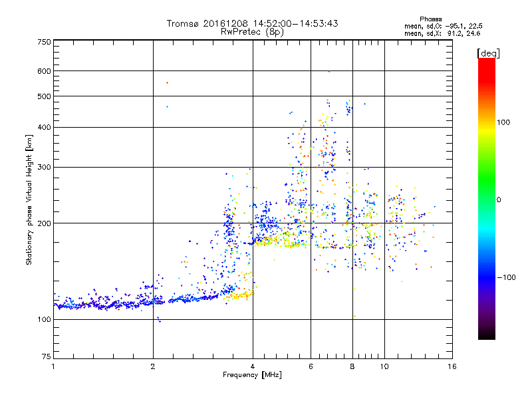532x399 pixels.
Task: Click x-axis tick label '2'
Action: [x=153, y=366]
